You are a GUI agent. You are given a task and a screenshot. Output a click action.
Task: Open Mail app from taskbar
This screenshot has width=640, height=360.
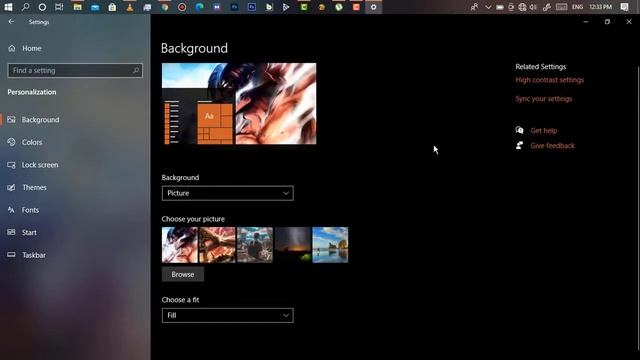[95, 7]
